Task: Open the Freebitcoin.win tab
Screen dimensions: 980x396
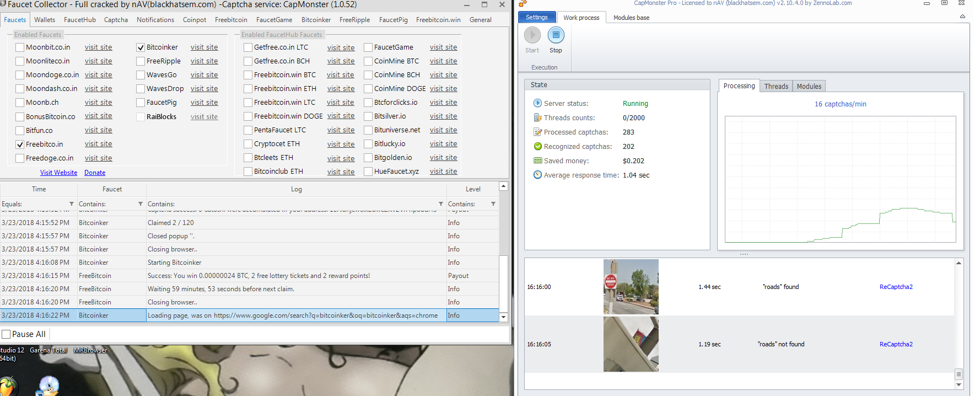Action: tap(438, 20)
